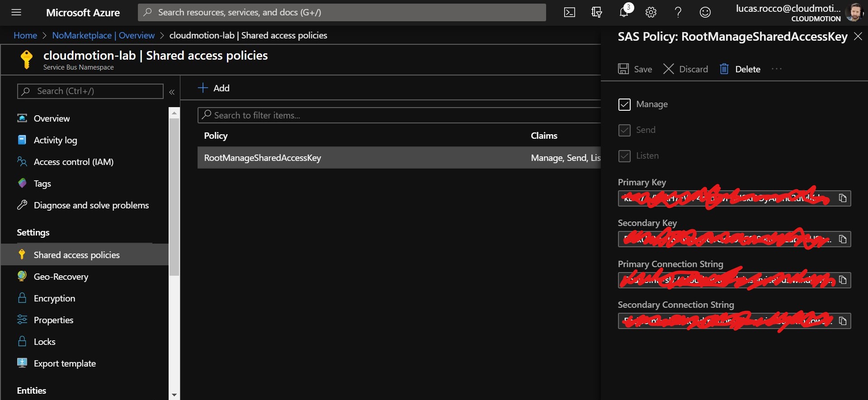Screen dimensions: 868x400
Task: Close the SAS Policy panel
Action: [x=858, y=36]
